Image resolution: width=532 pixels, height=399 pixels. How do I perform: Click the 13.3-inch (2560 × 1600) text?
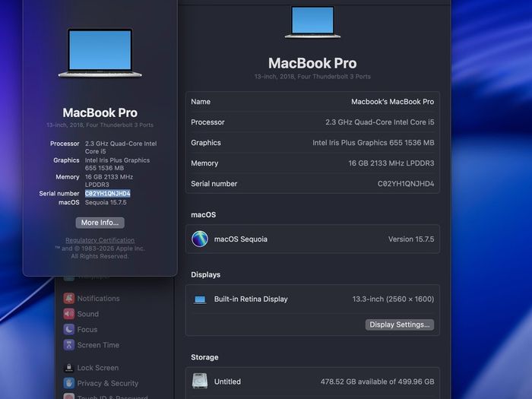(393, 299)
